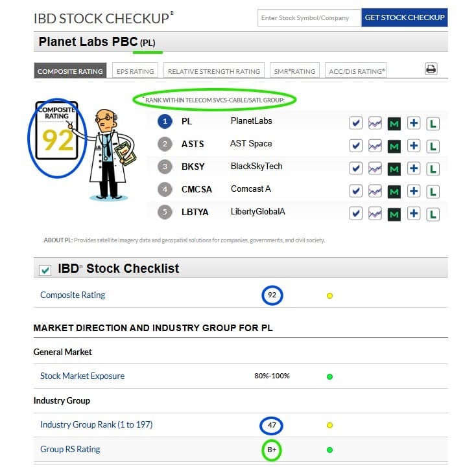Screen dimensions: 476x471
Task: Switch to the SMR Rating tab
Action: pos(294,71)
